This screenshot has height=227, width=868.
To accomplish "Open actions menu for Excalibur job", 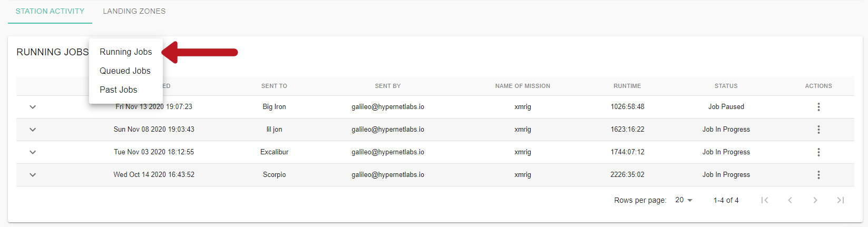I will 818,152.
